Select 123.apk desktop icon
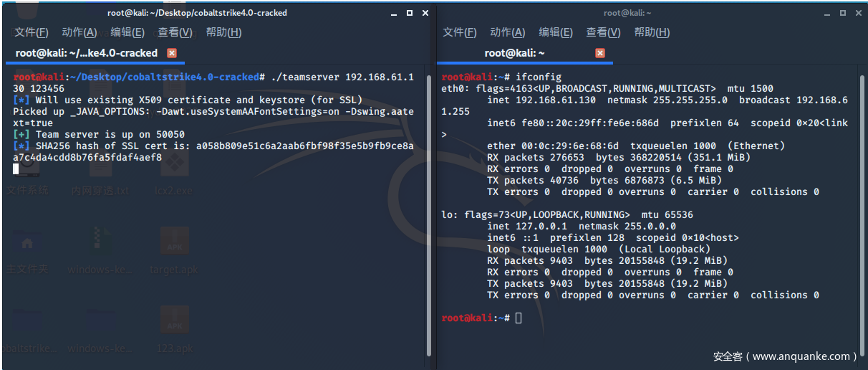Screen dimensions: 868x370 coord(174,330)
